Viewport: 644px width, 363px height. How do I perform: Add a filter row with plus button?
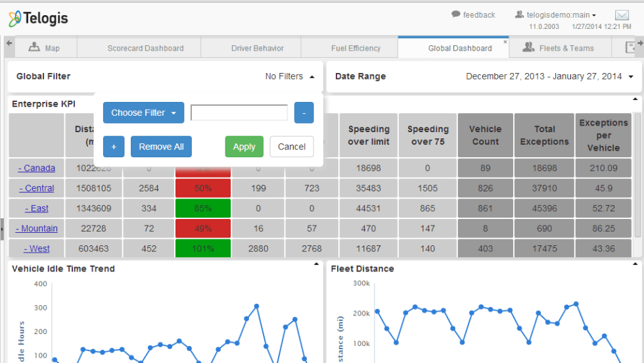click(113, 147)
